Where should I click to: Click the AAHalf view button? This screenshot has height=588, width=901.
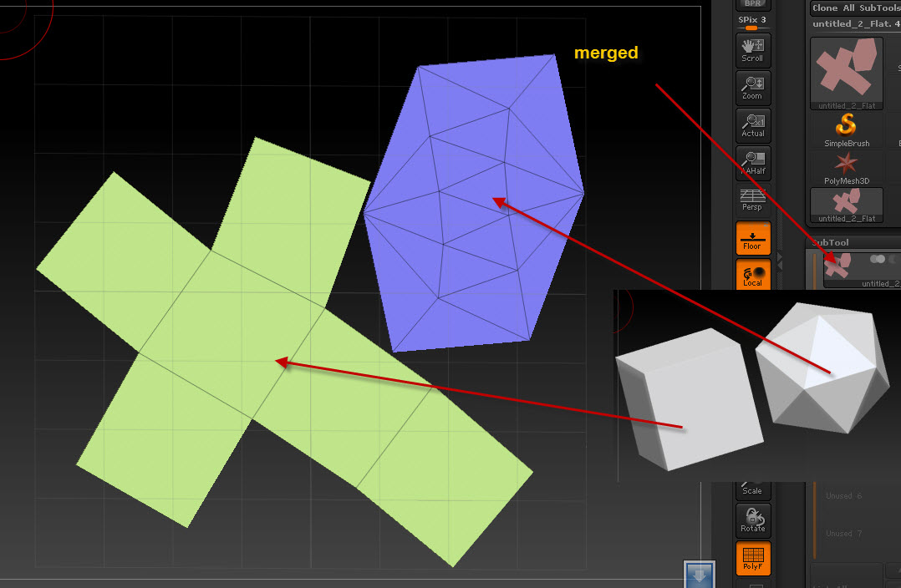pos(753,163)
